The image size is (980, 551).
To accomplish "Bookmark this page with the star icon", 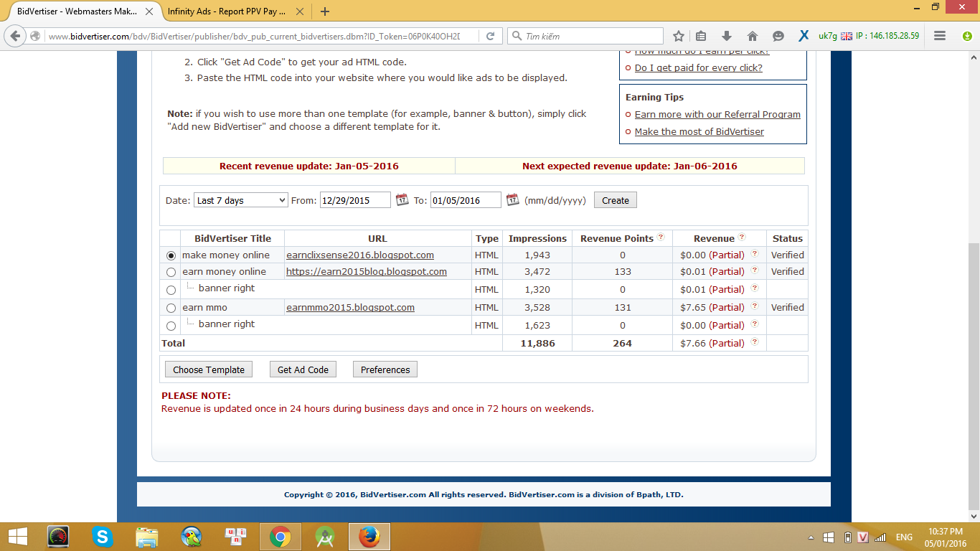I will point(679,36).
